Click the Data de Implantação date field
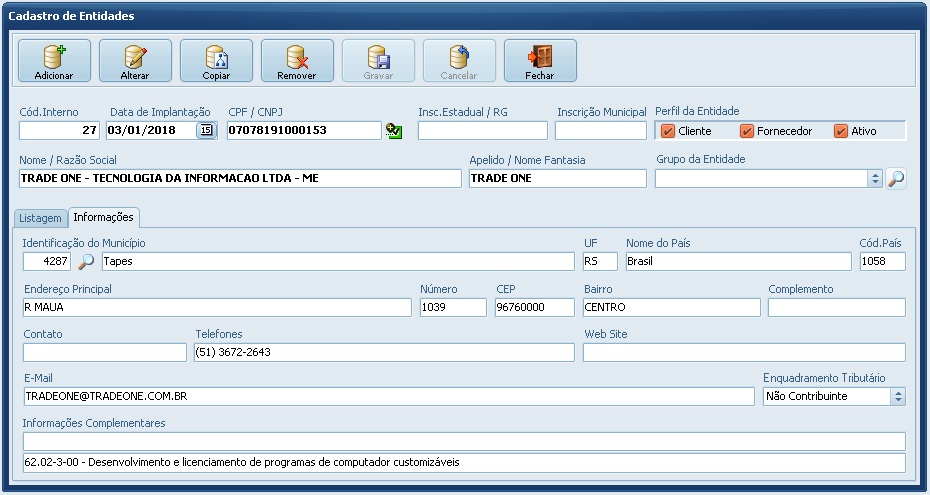Image resolution: width=930 pixels, height=495 pixels. tap(151, 130)
